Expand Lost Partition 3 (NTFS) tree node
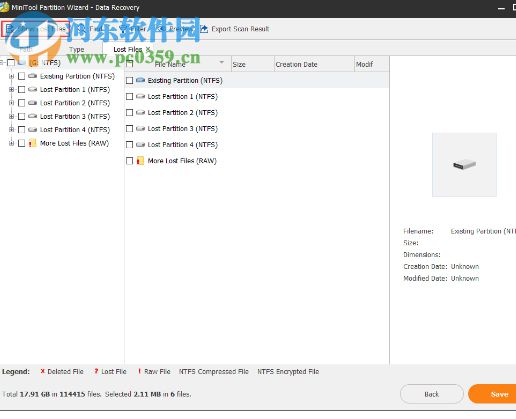This screenshot has width=516, height=419. (x=11, y=116)
